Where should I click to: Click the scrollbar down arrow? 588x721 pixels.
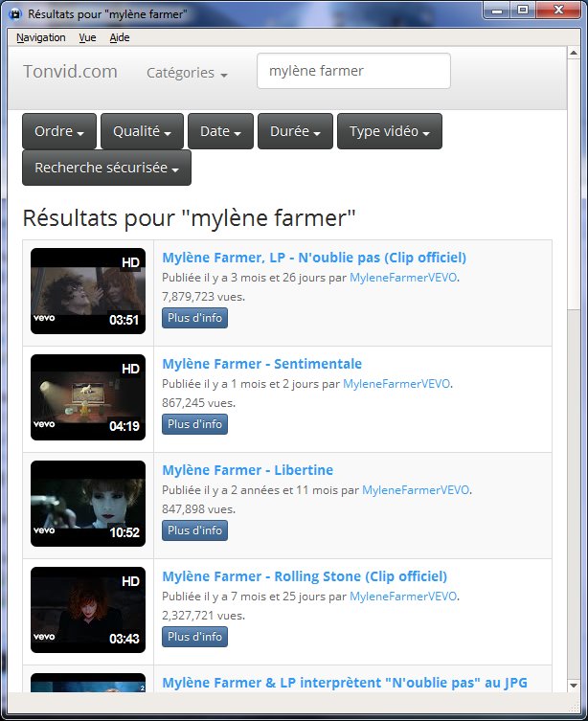pyautogui.click(x=574, y=686)
